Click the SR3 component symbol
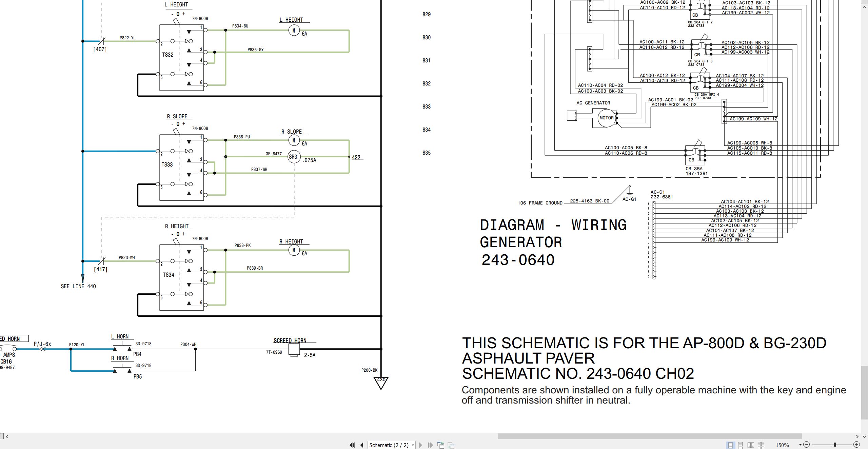The height and width of the screenshot is (449, 868). pyautogui.click(x=294, y=157)
